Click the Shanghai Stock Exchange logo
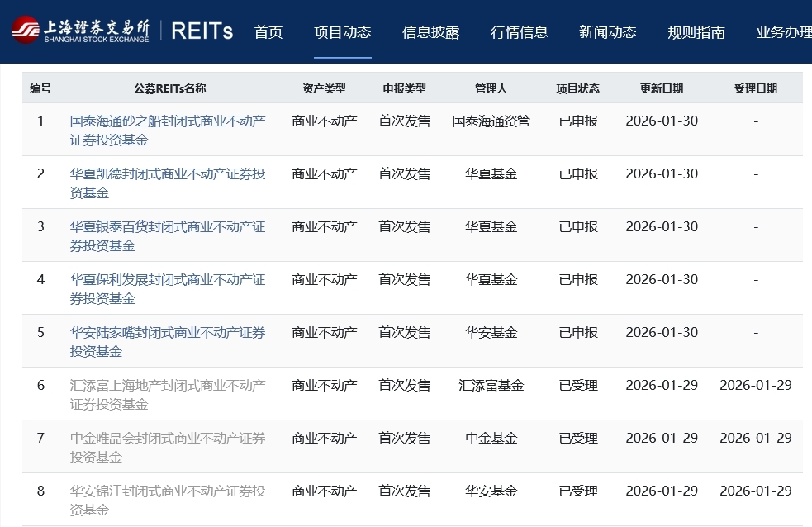Viewport: 812px width, 527px height. tap(80, 31)
